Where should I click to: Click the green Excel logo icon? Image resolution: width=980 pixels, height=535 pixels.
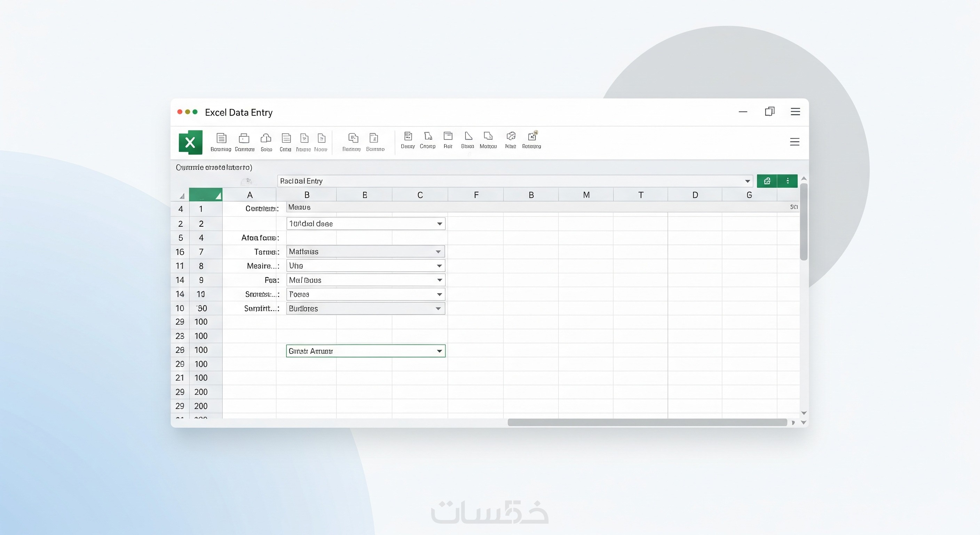[190, 142]
